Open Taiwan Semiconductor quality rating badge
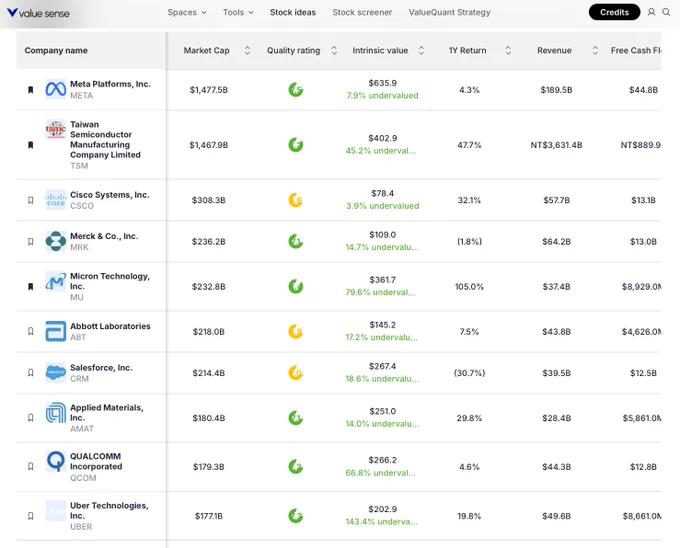The image size is (680, 548). tap(296, 145)
